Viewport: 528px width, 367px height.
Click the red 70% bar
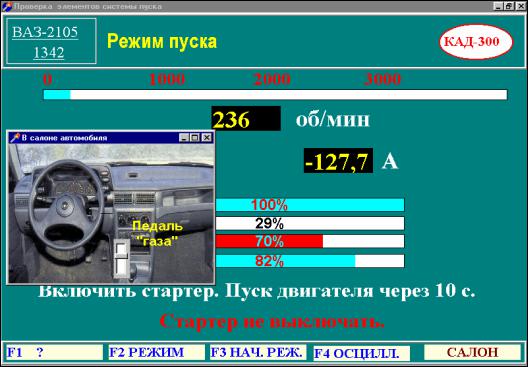coord(310,241)
